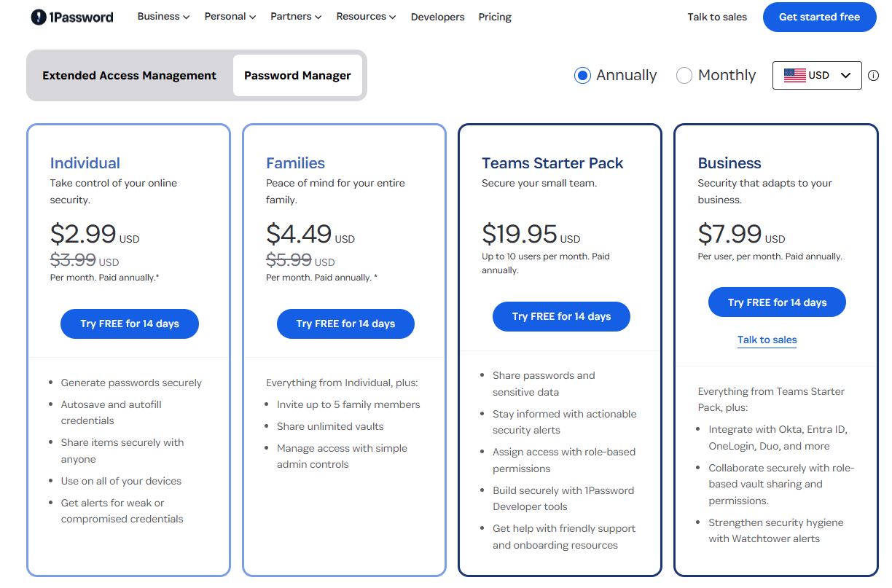
Task: Expand the Resources dropdown
Action: [x=365, y=16]
